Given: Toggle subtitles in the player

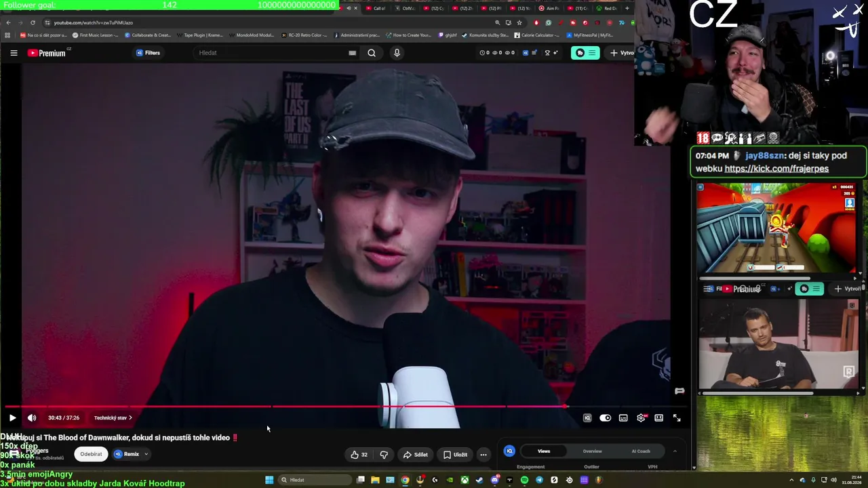Looking at the screenshot, I should [623, 418].
